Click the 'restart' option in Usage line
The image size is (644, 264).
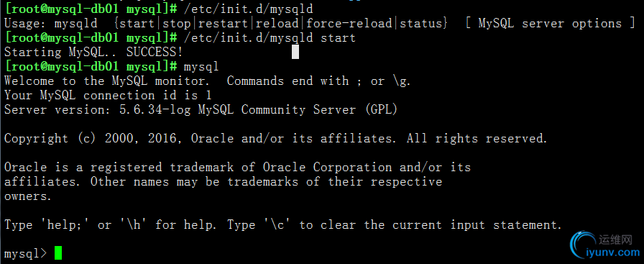224,24
